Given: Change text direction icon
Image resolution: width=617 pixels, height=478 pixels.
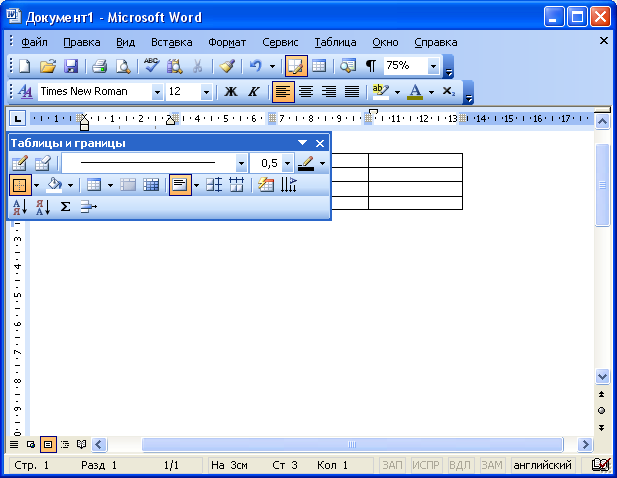Looking at the screenshot, I should click(x=288, y=185).
